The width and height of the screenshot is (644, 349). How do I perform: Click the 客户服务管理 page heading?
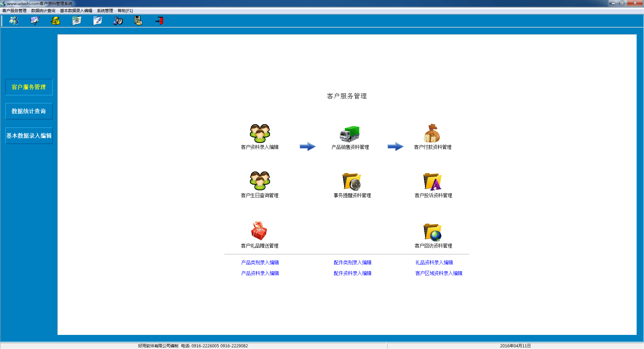coord(347,96)
